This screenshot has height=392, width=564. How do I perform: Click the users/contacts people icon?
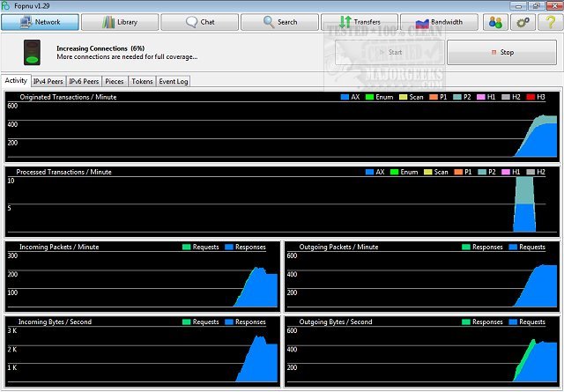click(x=495, y=22)
